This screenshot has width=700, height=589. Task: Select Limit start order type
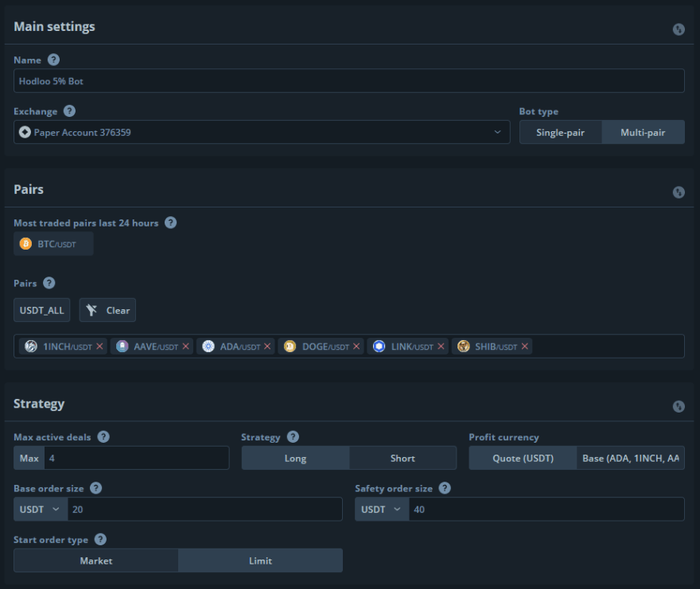click(260, 561)
